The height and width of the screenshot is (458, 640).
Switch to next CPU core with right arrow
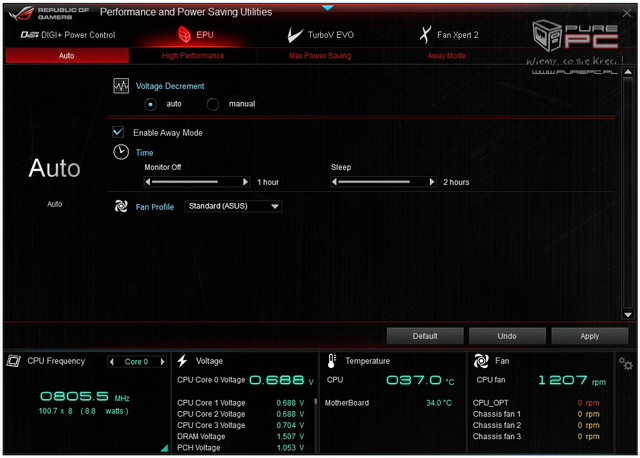tap(162, 362)
